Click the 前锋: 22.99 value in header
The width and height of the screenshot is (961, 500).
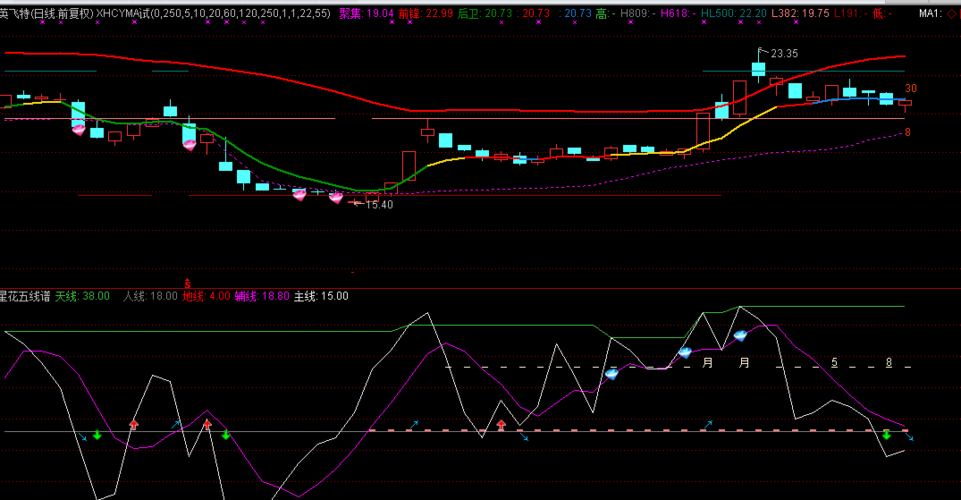coord(426,13)
